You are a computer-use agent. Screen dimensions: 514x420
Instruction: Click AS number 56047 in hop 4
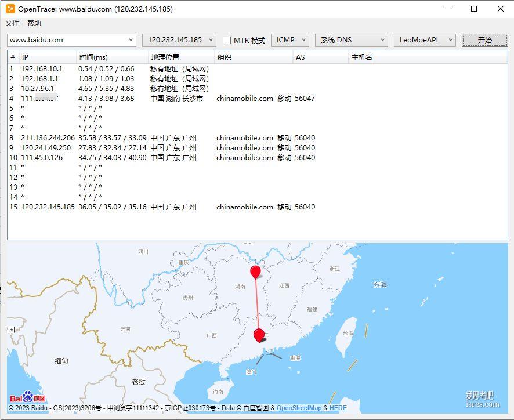click(x=305, y=99)
